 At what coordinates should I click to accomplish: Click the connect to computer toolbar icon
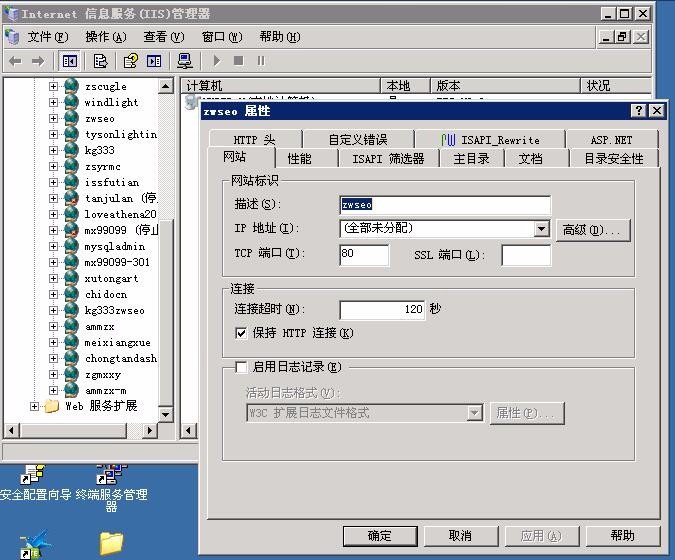point(185,61)
